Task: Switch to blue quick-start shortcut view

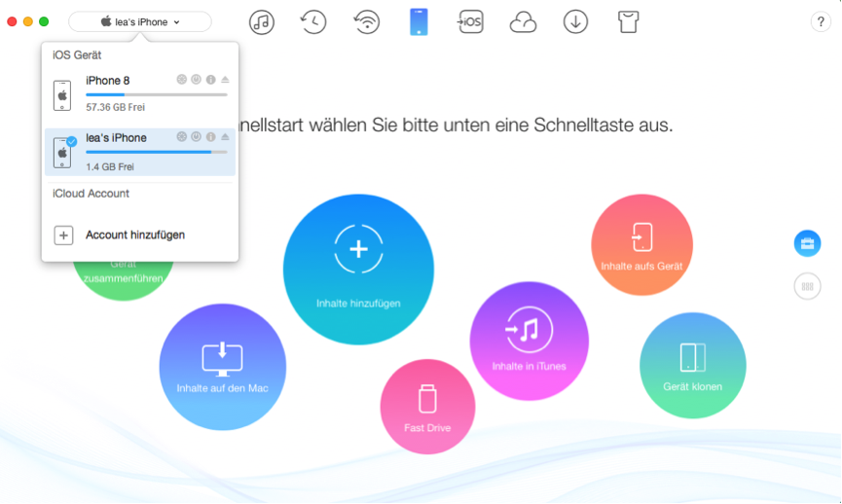Action: point(807,243)
